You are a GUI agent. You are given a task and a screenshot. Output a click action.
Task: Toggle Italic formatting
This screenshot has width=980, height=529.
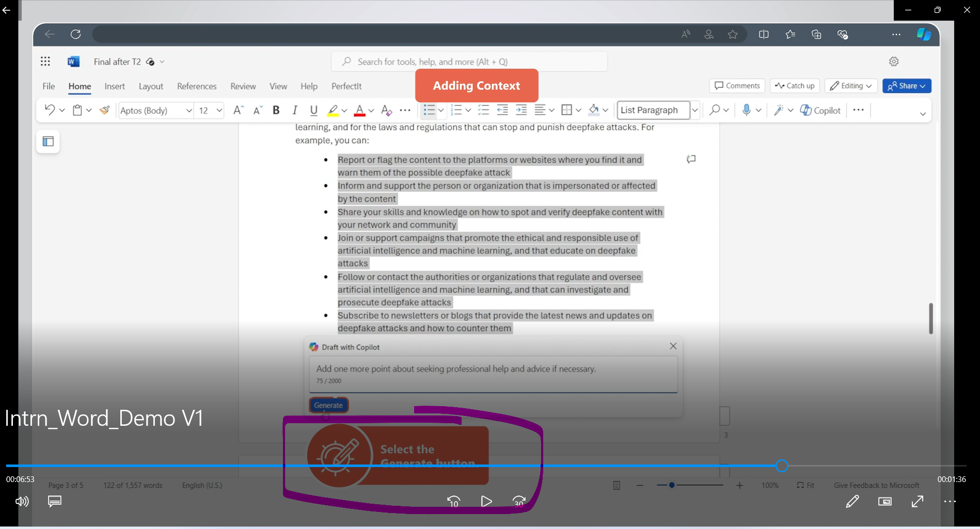tap(295, 110)
